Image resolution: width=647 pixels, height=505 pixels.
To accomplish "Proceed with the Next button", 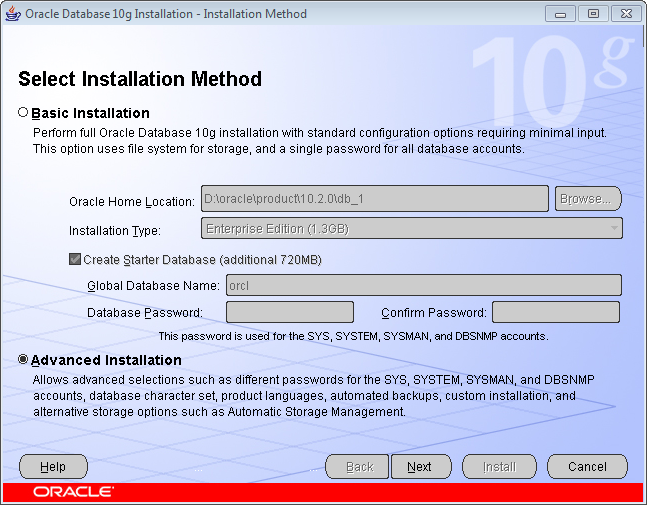I will click(x=421, y=467).
